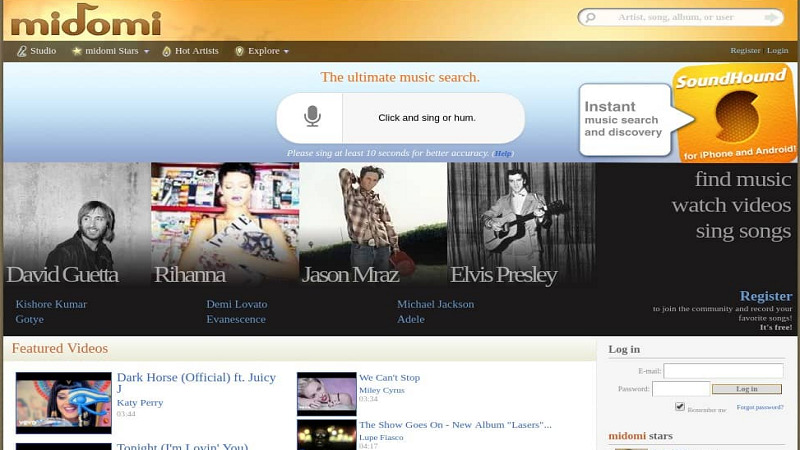Expand the midomi Stars dropdown arrow

(146, 52)
